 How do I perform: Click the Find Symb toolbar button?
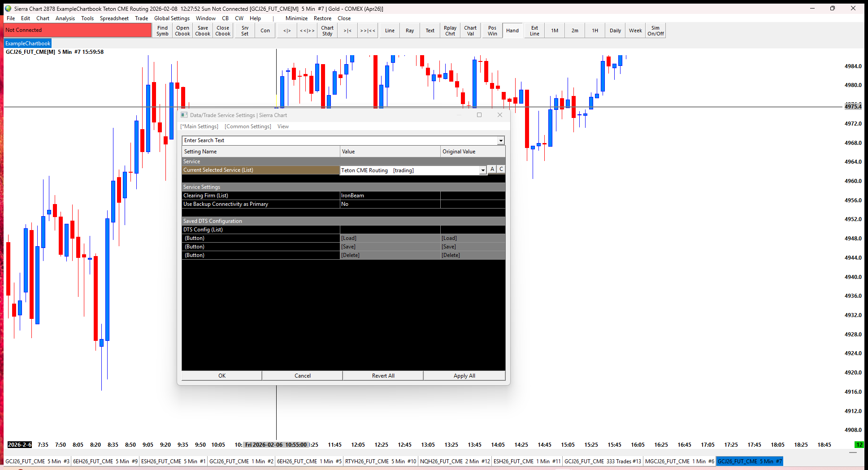tap(162, 30)
